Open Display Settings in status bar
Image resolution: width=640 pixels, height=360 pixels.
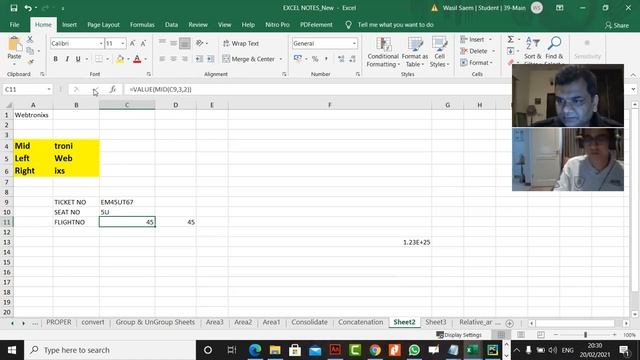459,335
